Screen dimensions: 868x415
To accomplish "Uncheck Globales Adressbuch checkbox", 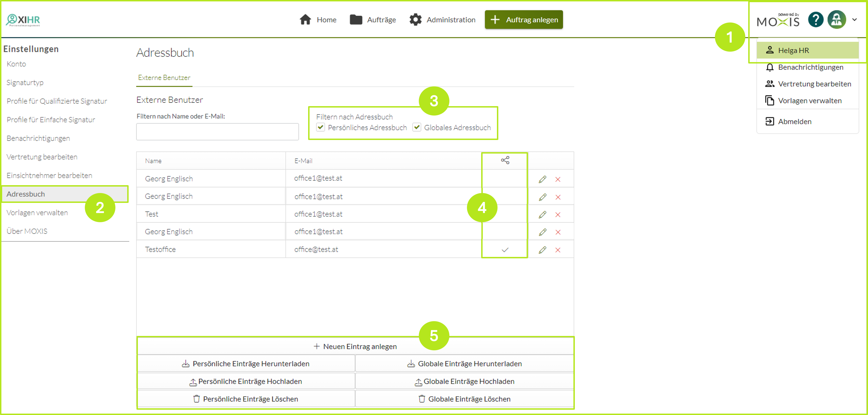I will [417, 127].
